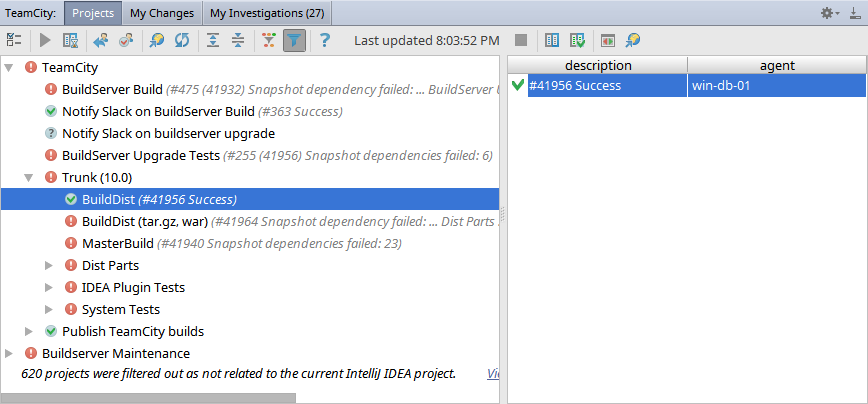The width and height of the screenshot is (868, 404).
Task: Expand all tree nodes icon
Action: coord(213,40)
